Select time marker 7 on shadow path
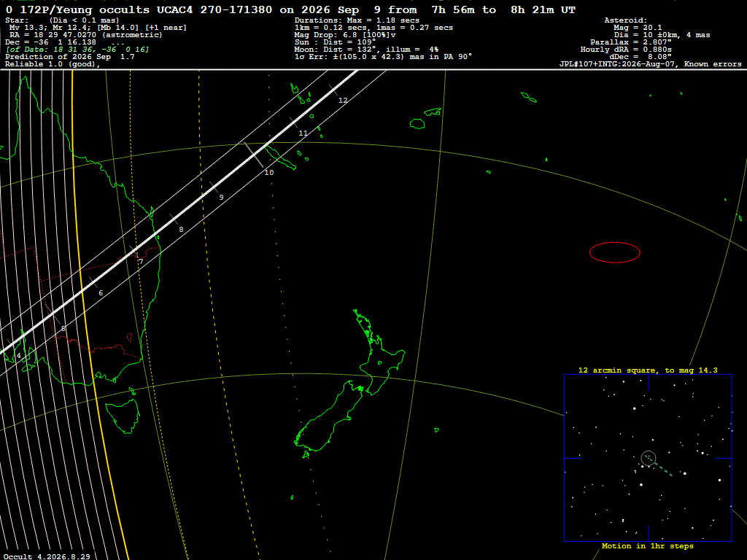Screen dimensions: 747x560 point(141,262)
